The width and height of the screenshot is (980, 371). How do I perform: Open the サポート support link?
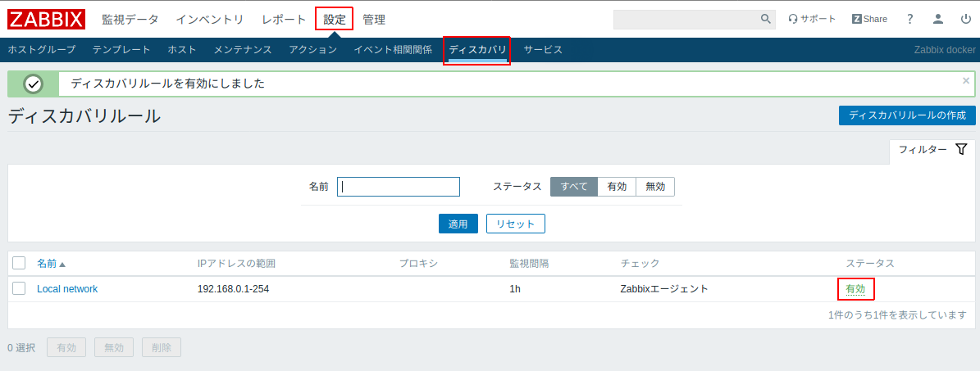click(812, 20)
